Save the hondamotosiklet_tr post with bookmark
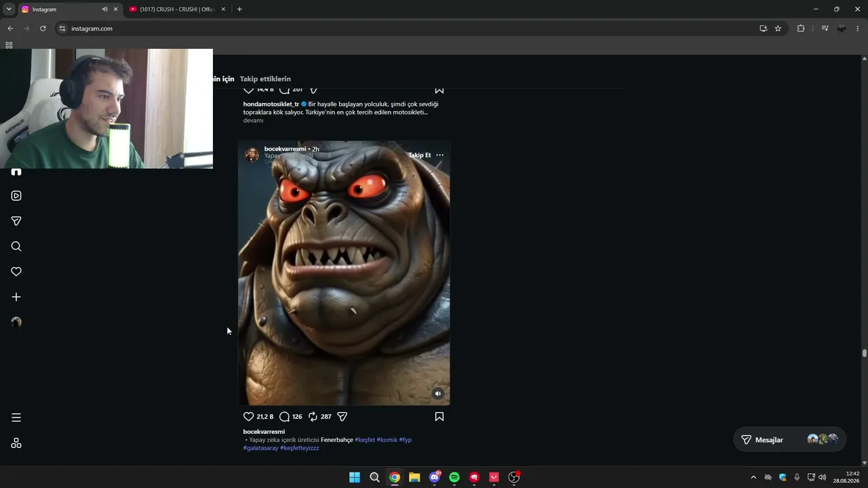The width and height of the screenshot is (868, 488). [x=439, y=89]
